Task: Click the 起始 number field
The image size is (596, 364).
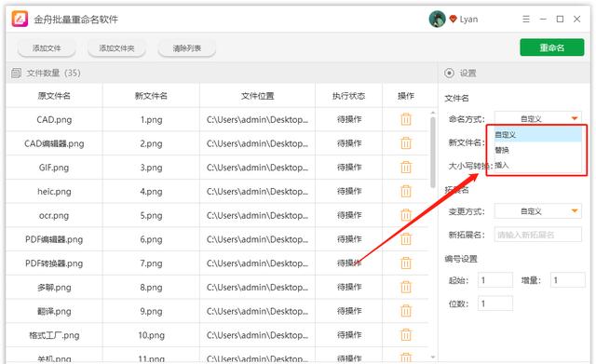Action: (494, 280)
